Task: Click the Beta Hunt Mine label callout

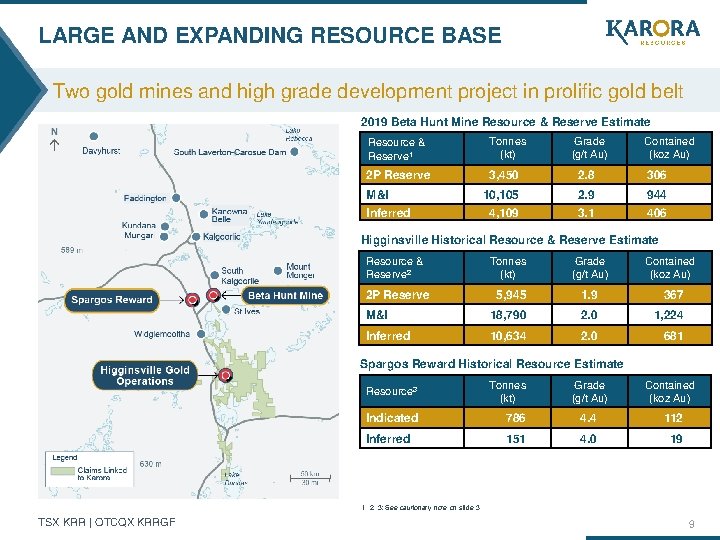Action: click(285, 295)
